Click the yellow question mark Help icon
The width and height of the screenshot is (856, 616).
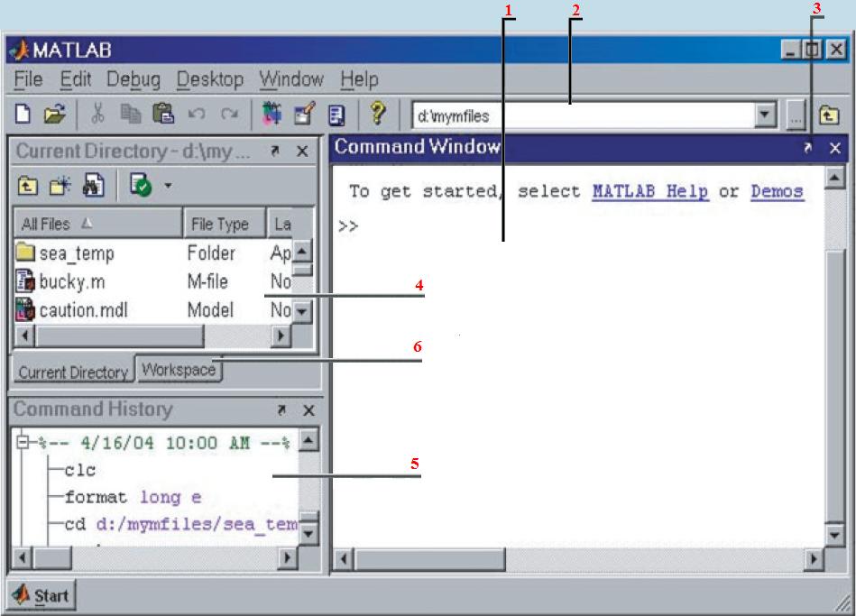[x=378, y=114]
